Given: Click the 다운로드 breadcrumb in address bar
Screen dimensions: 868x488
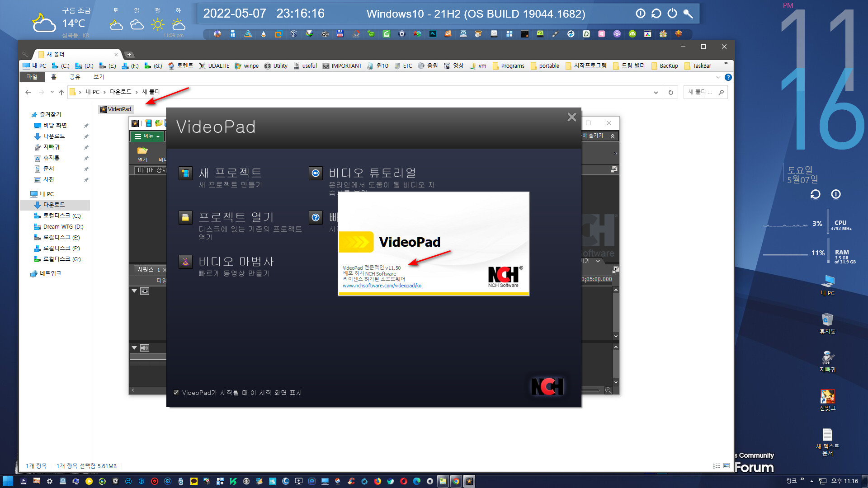Looking at the screenshot, I should tap(120, 92).
